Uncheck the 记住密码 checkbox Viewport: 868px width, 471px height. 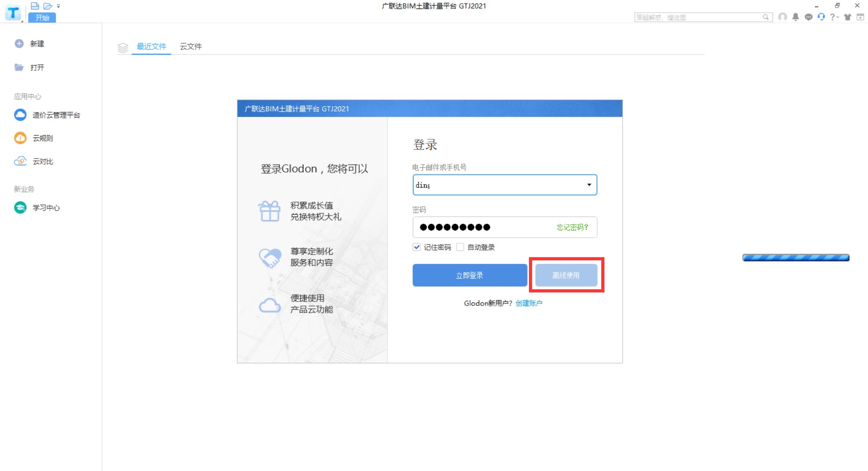pyautogui.click(x=417, y=247)
